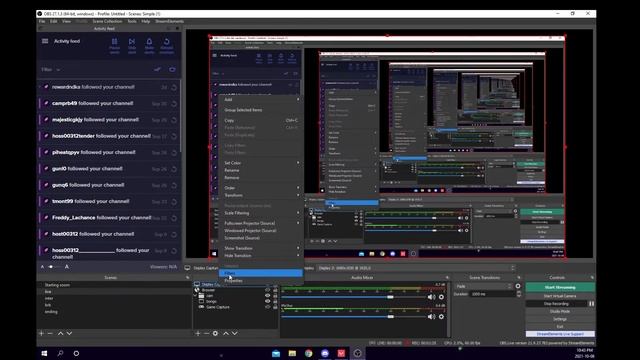The height and width of the screenshot is (360, 640).
Task: Expand the Add submenu in context menu
Action: pyautogui.click(x=260, y=100)
